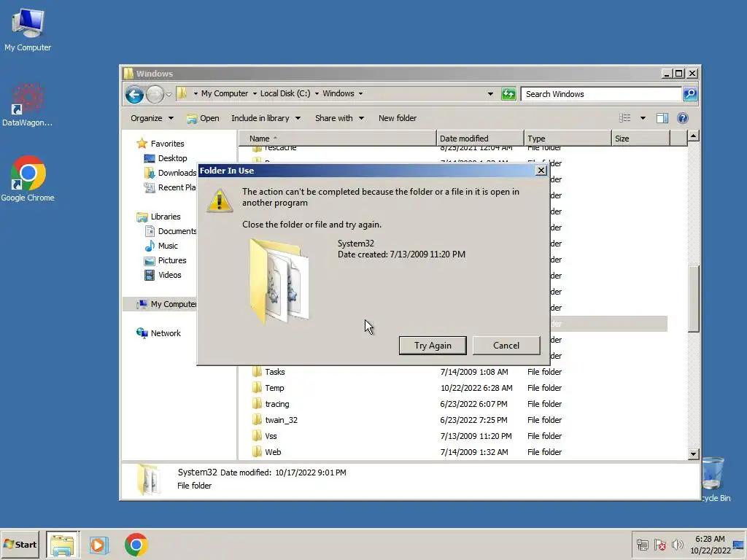
Task: Click the Recycle Bin desktop icon
Action: point(713,478)
